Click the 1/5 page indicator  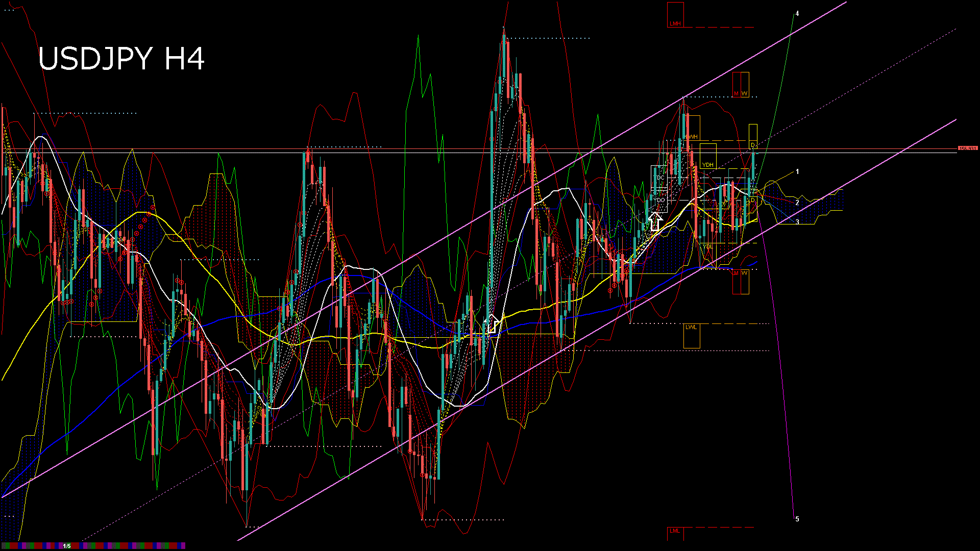pos(67,546)
